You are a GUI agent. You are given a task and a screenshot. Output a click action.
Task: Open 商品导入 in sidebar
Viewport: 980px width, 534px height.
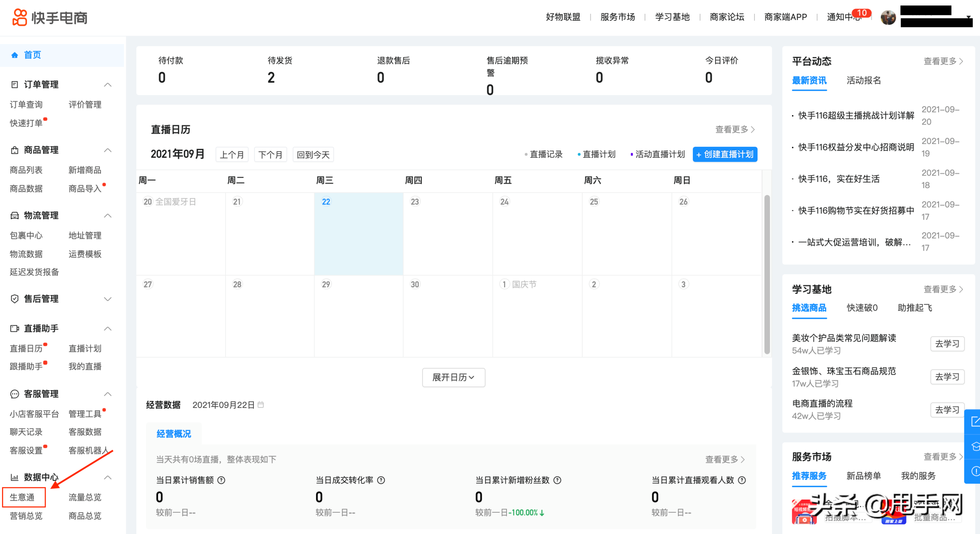coord(85,188)
